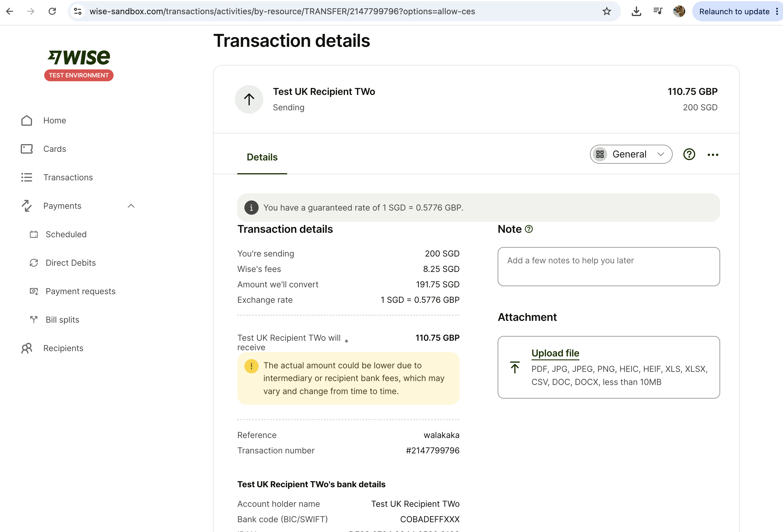This screenshot has width=783, height=532.
Task: Open Transactions in sidebar
Action: [68, 177]
